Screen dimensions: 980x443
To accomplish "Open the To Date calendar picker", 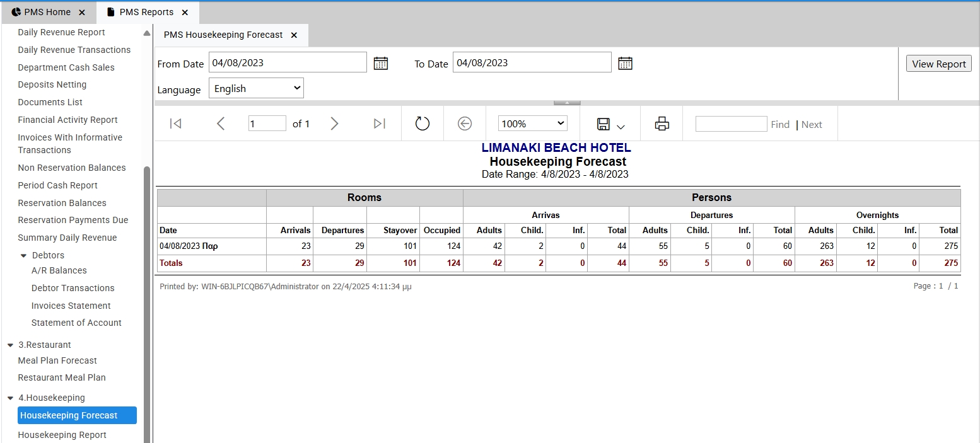I will click(x=625, y=63).
